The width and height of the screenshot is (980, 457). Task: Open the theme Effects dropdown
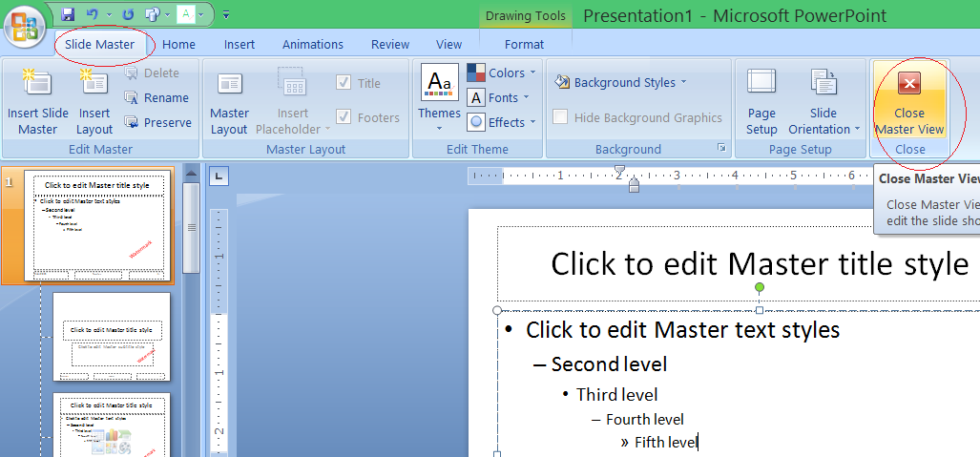click(x=502, y=122)
